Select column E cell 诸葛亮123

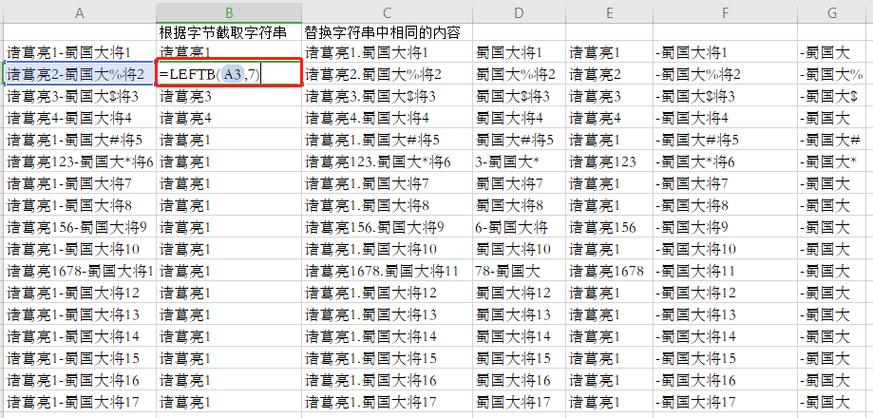[609, 162]
